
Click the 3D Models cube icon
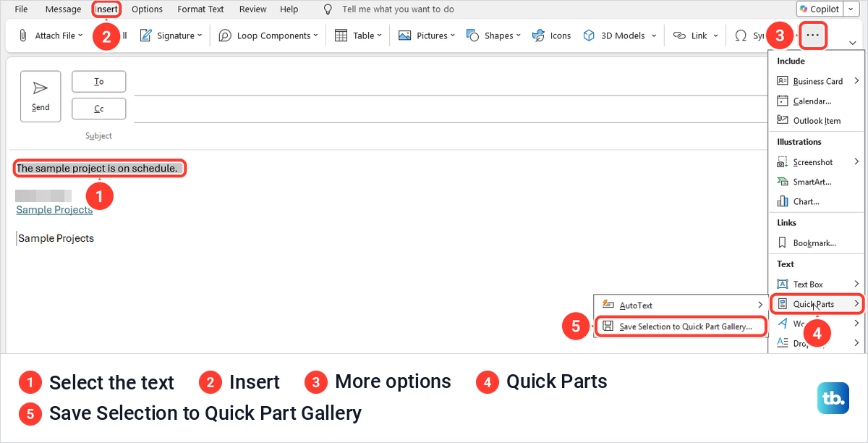(x=590, y=35)
